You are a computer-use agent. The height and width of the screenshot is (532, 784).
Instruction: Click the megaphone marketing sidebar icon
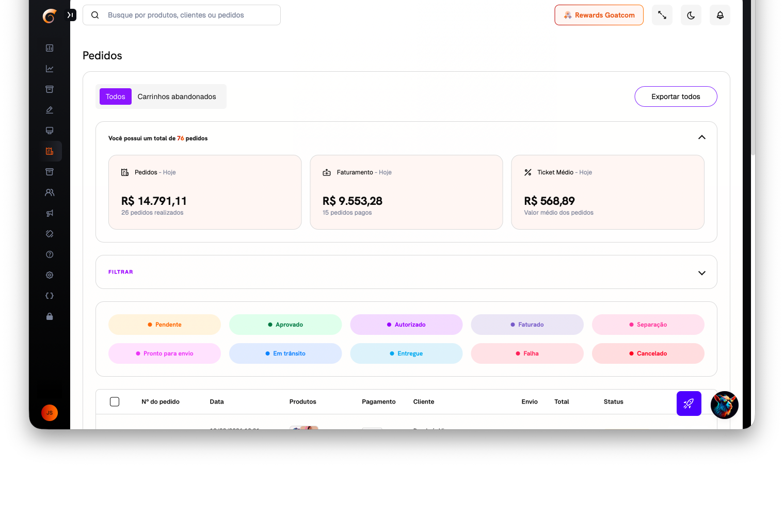coord(50,213)
